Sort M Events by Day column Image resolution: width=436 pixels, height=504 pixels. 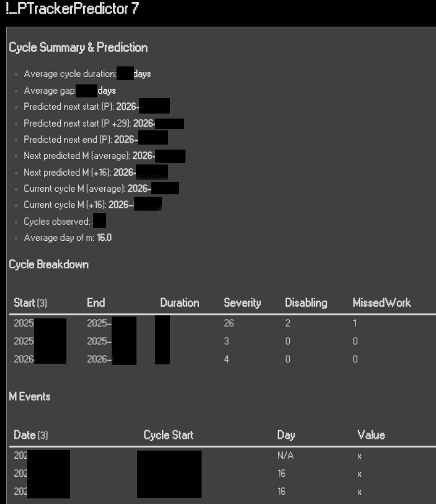[x=286, y=435]
